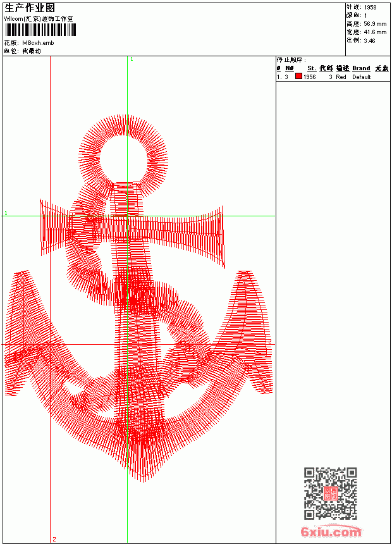Screen dimensions: 392x544
Task: Open the 6xiu.com watermark link
Action: click(x=331, y=532)
